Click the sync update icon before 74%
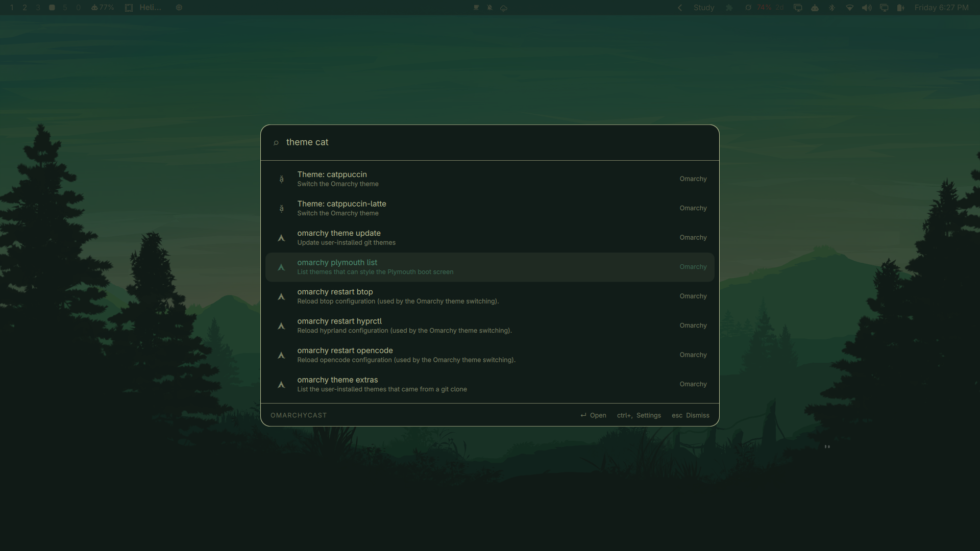Screen dimensions: 980x551 [x=748, y=8]
